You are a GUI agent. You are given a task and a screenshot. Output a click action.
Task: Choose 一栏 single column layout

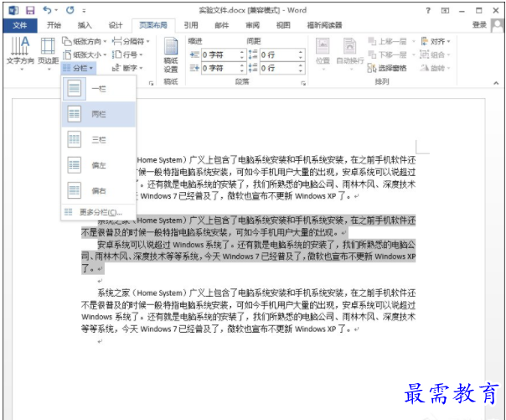98,89
